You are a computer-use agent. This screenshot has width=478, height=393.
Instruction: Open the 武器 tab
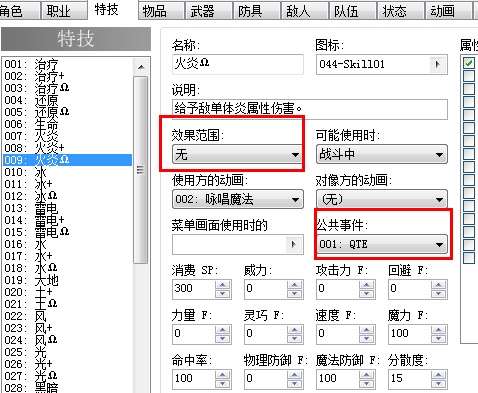(209, 11)
